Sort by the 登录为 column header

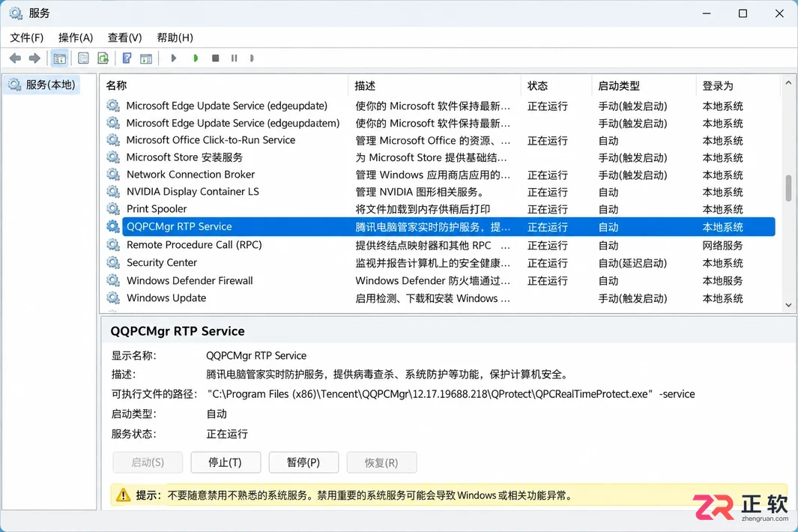coord(738,85)
